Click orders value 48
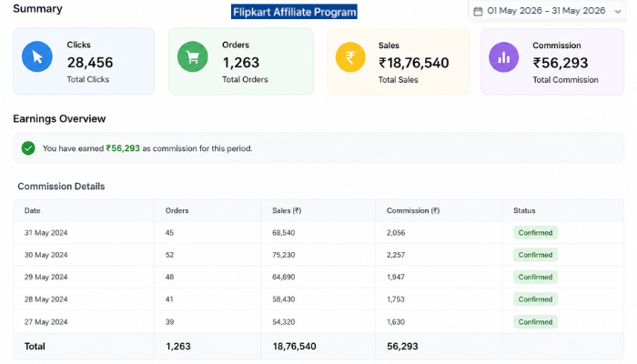 coord(170,277)
